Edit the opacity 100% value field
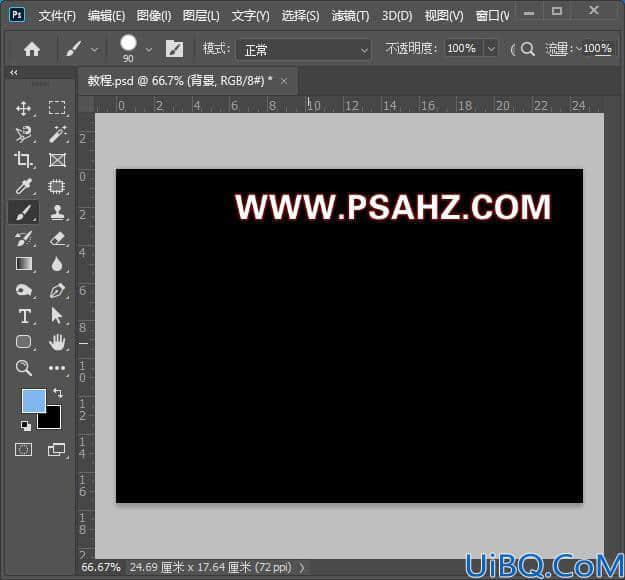625x580 pixels. click(463, 49)
